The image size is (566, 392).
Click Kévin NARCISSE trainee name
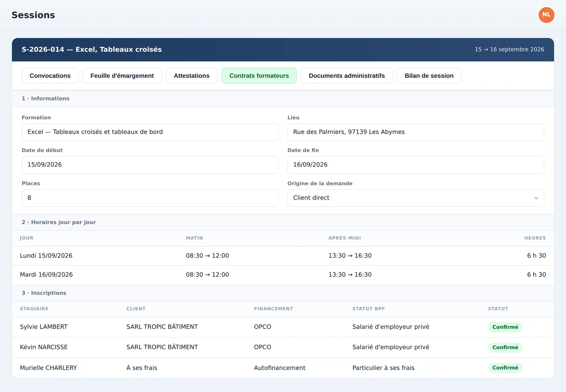[44, 347]
